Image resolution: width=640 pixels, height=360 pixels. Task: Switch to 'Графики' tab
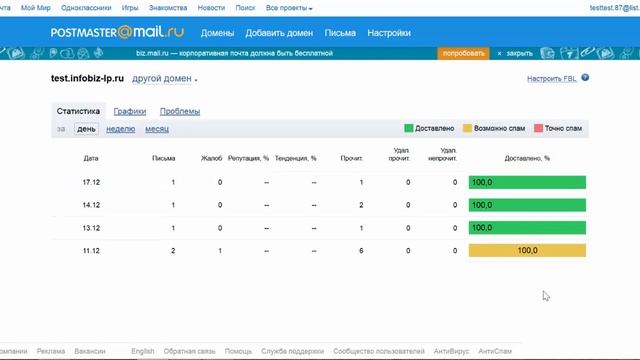(x=130, y=111)
